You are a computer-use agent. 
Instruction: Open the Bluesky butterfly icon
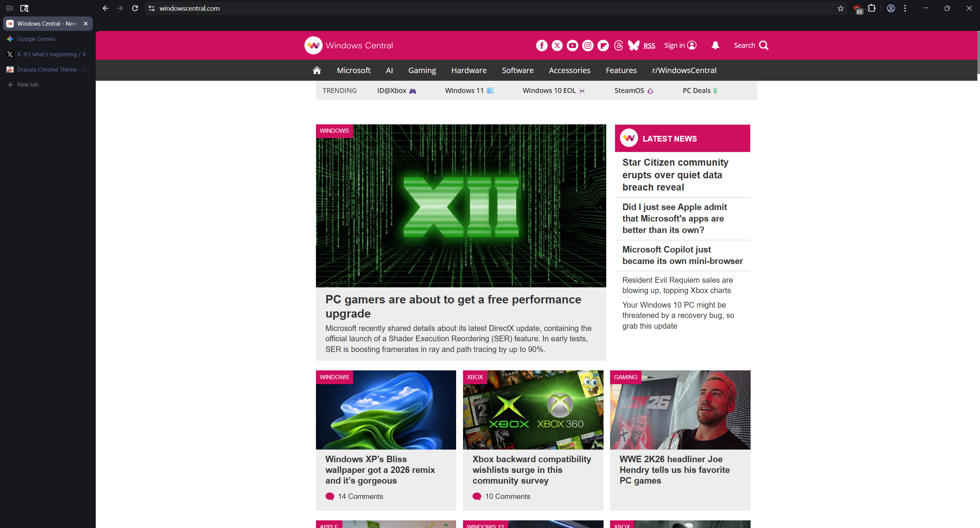(633, 45)
